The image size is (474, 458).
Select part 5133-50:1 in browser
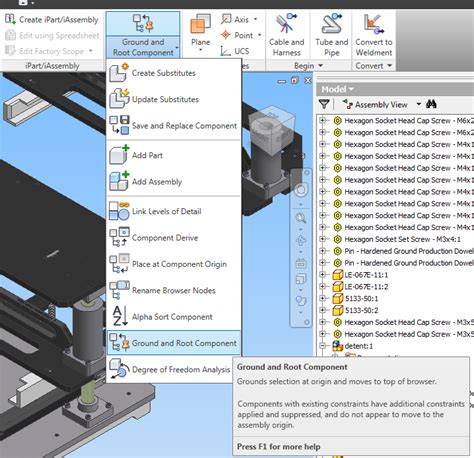362,299
